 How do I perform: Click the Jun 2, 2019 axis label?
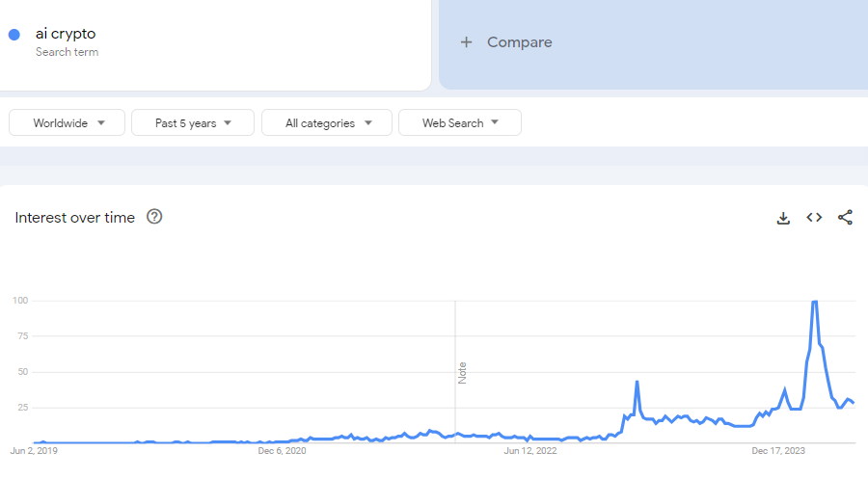pos(35,450)
